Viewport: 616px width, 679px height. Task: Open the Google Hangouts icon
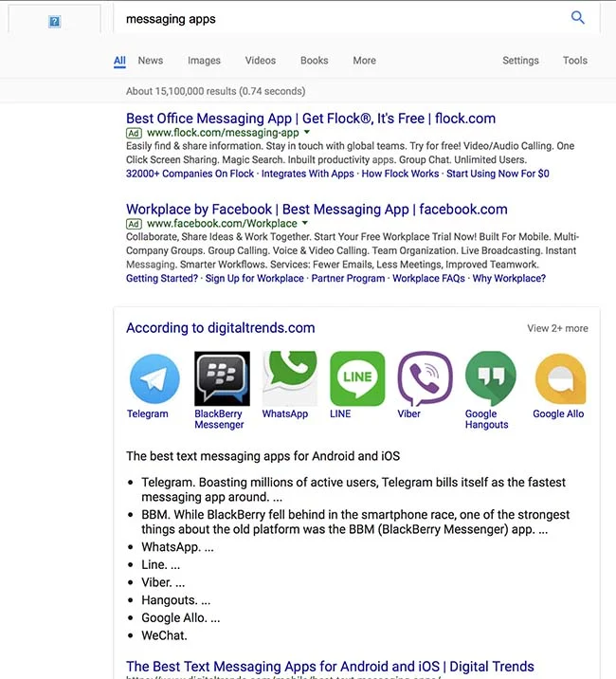(x=491, y=378)
